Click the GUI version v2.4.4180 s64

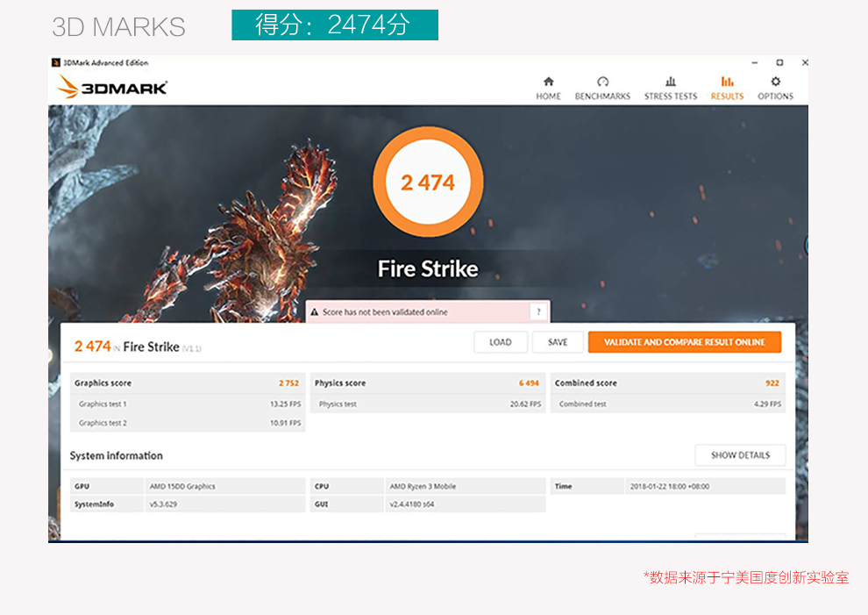(412, 504)
